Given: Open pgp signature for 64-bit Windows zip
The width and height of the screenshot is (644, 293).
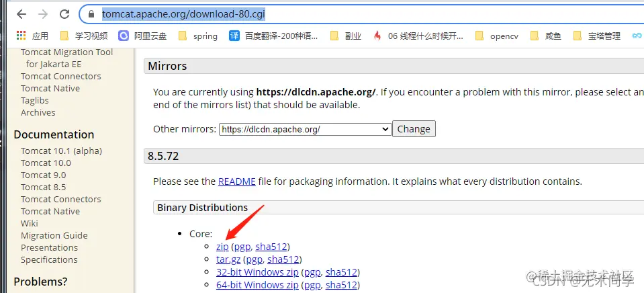Looking at the screenshot, I should point(312,285).
